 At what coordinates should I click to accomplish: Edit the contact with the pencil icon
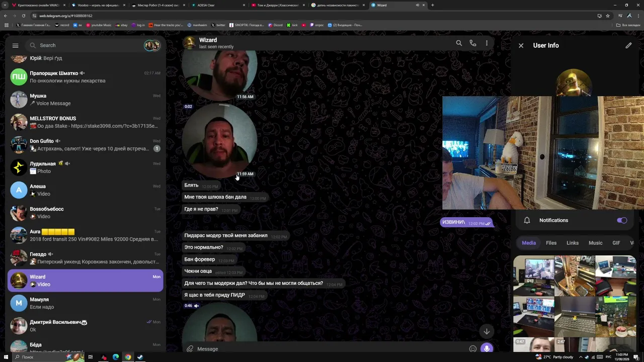tap(628, 45)
